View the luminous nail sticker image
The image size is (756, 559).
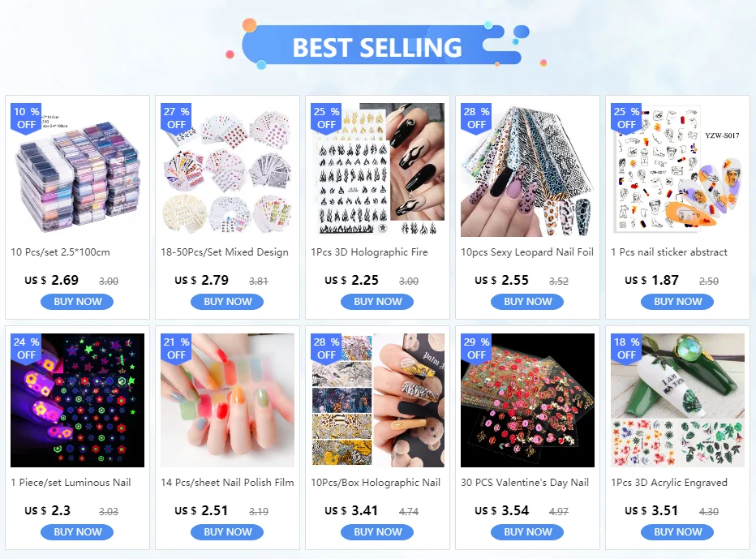click(77, 400)
